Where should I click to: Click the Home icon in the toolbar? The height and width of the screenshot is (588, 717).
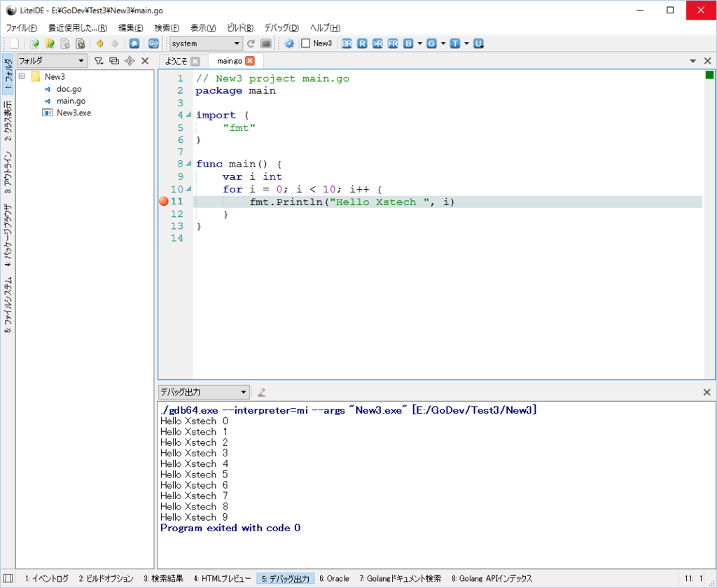coord(134,43)
